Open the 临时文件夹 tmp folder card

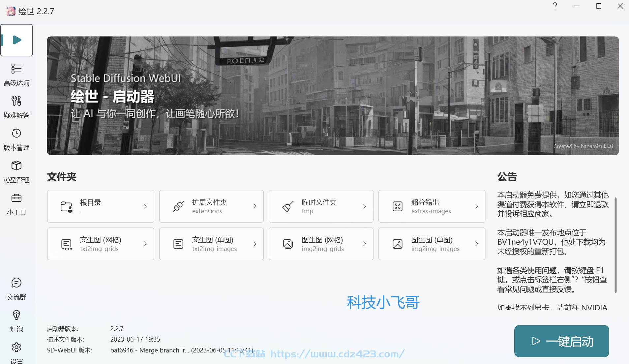click(x=321, y=206)
